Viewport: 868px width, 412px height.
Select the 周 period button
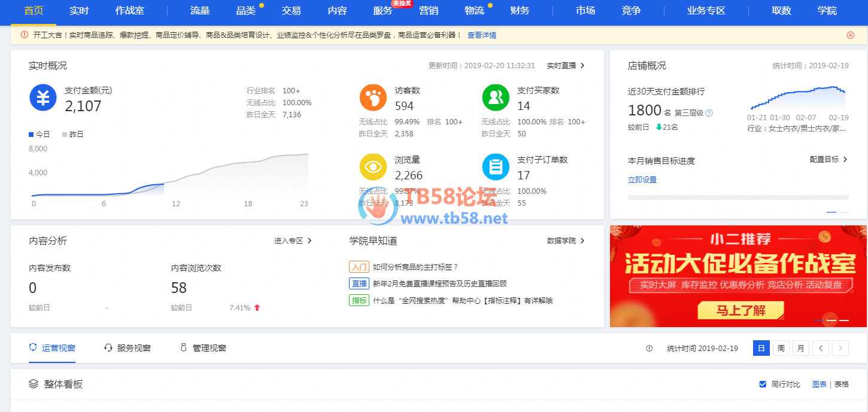click(781, 348)
